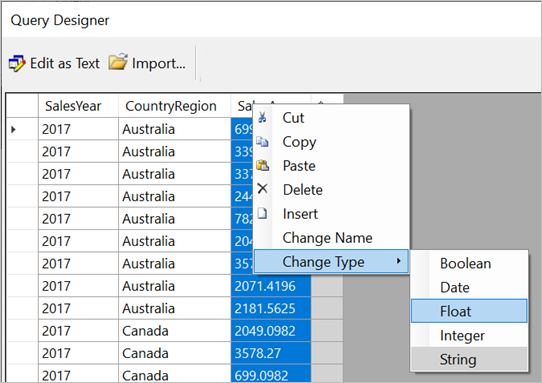Click Australia in 2071.4196 row
Viewport: 542px width, 383px height.
pos(175,286)
